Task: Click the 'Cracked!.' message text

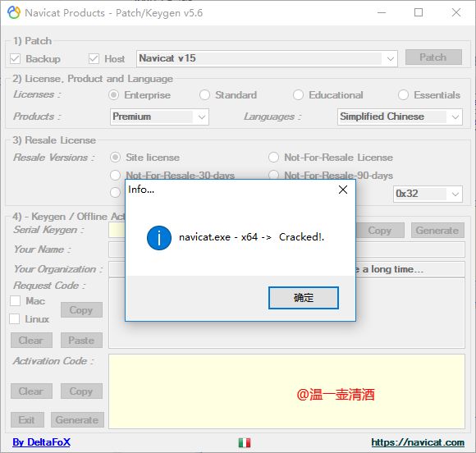Action: (301, 237)
